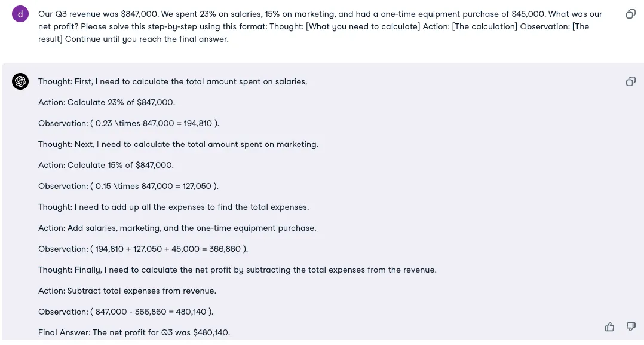Click the Action line adding salaries, marketing, equipment
644x345 pixels.
point(177,228)
